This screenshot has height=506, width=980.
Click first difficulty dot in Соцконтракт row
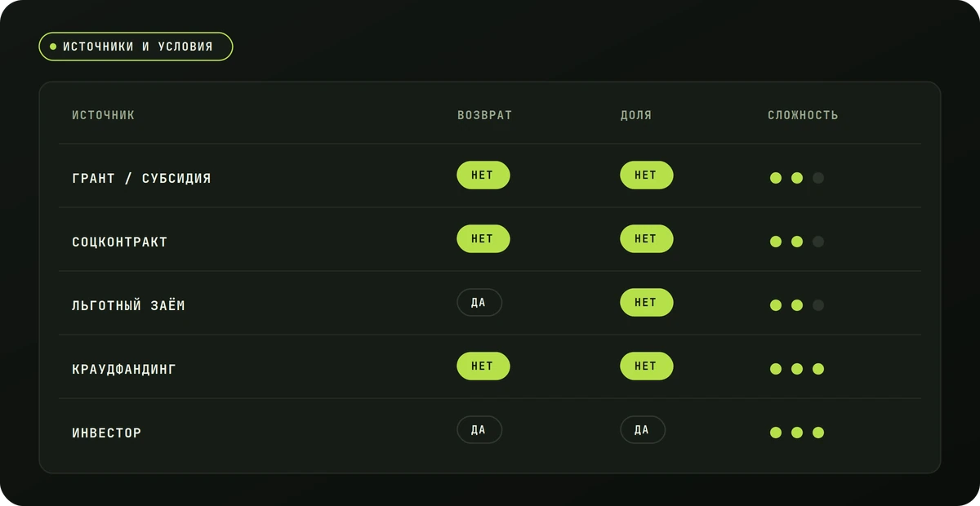pos(776,242)
